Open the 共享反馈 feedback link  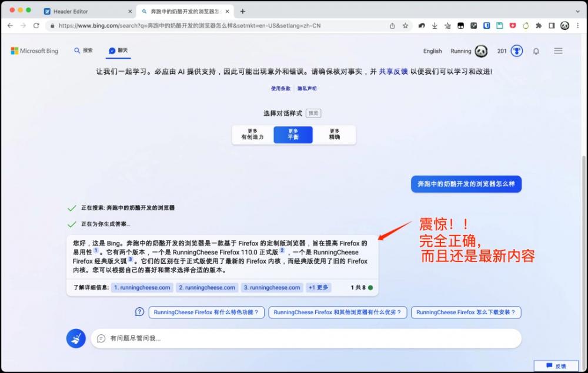tap(393, 72)
